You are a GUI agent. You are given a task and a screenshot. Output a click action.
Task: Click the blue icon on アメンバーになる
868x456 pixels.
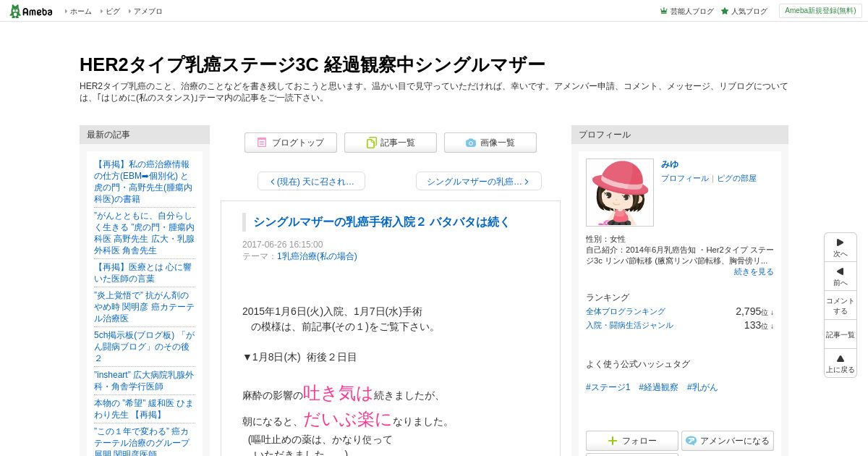[x=691, y=441]
